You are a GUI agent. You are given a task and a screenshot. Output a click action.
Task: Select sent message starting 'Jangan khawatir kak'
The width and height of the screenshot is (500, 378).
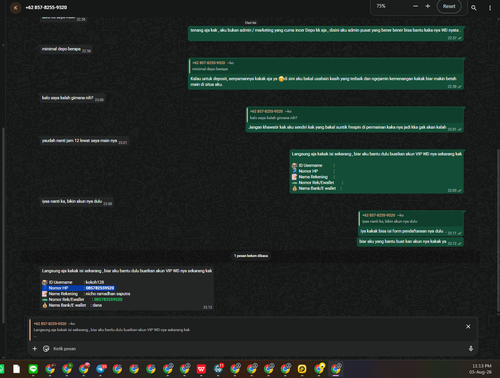point(355,120)
